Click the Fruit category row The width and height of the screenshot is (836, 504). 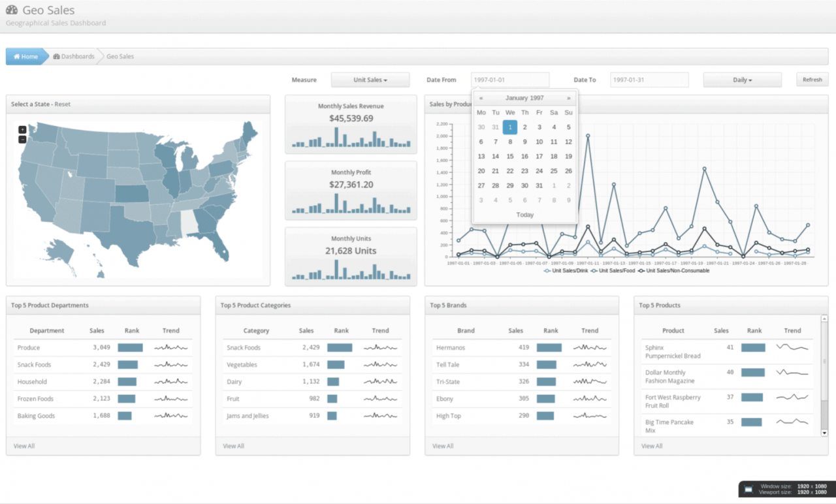312,399
